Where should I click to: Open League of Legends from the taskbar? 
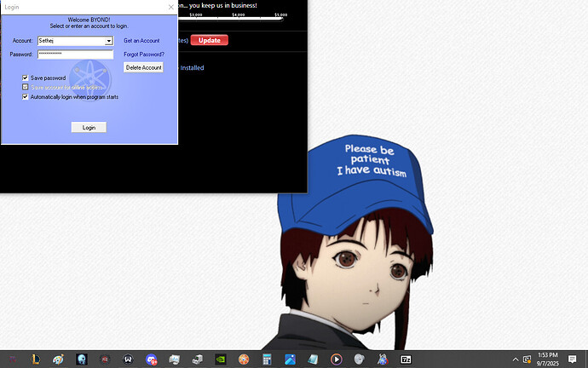[35, 359]
